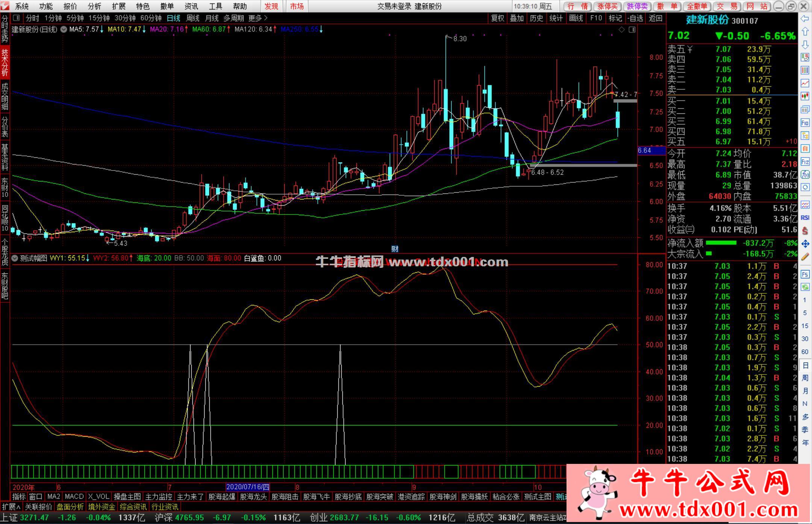
Task: Click the 发现 button in the top bar
Action: tap(271, 6)
